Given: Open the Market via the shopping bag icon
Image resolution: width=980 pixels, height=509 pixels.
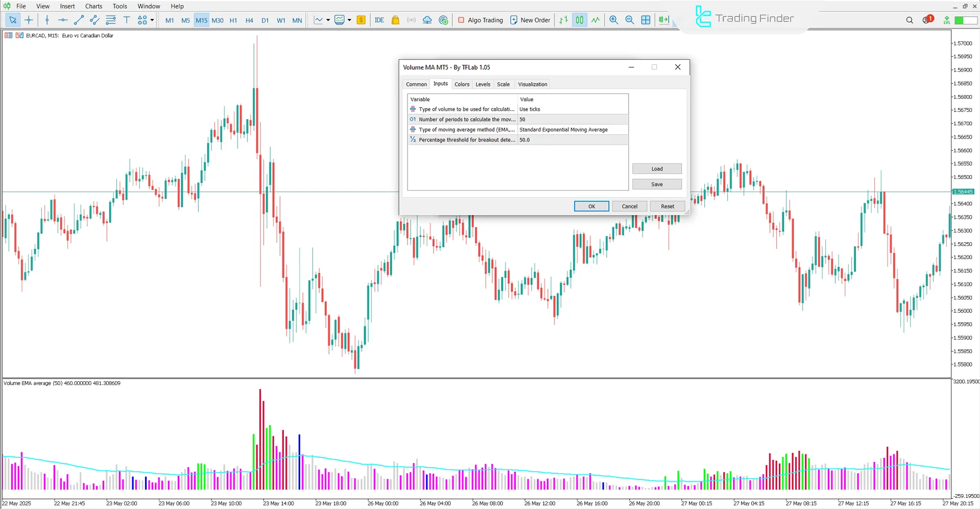Looking at the screenshot, I should click(395, 20).
